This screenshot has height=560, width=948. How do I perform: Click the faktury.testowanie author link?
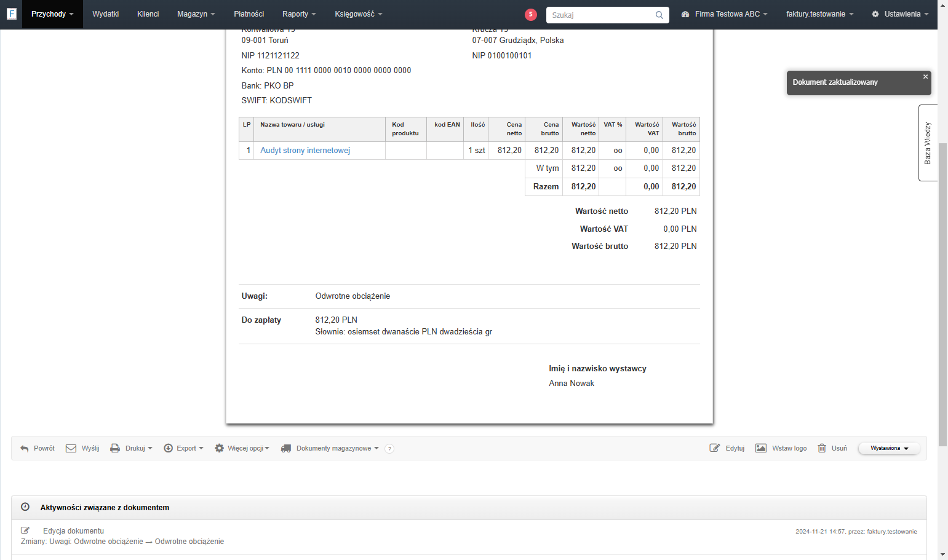(x=892, y=532)
